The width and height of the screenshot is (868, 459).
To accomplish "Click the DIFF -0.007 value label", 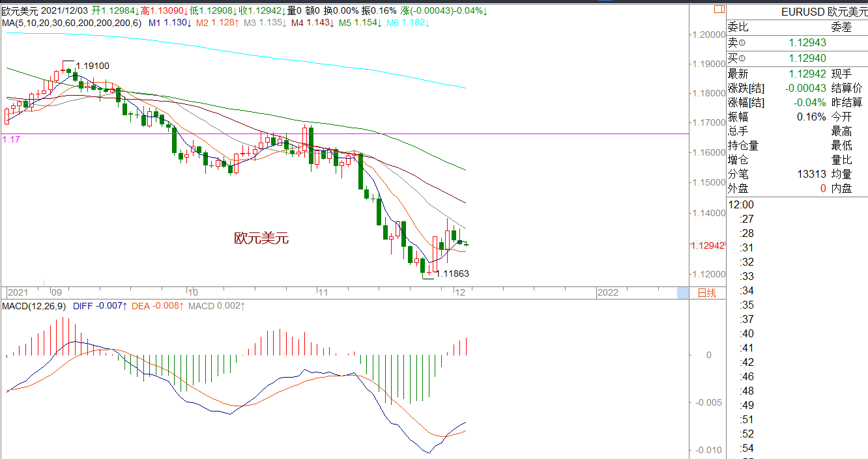I will tap(100, 305).
